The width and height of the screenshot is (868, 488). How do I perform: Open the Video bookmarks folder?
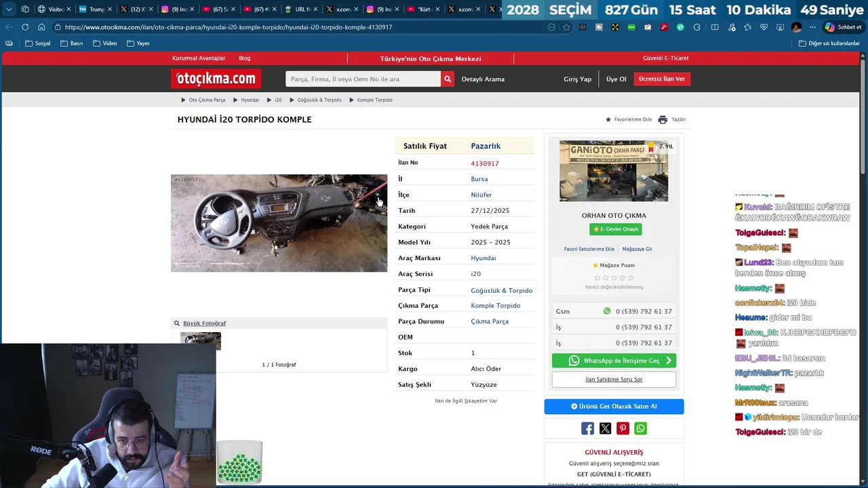[x=104, y=43]
